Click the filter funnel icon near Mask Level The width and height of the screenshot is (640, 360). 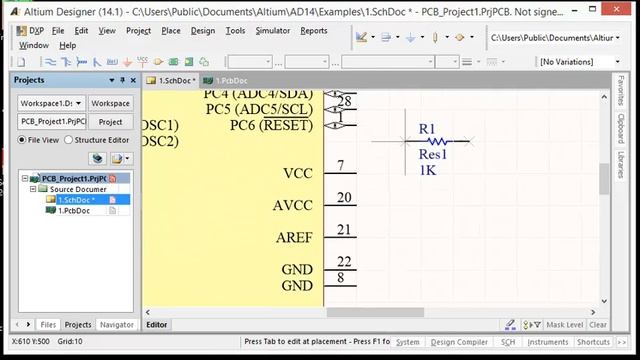click(x=537, y=325)
